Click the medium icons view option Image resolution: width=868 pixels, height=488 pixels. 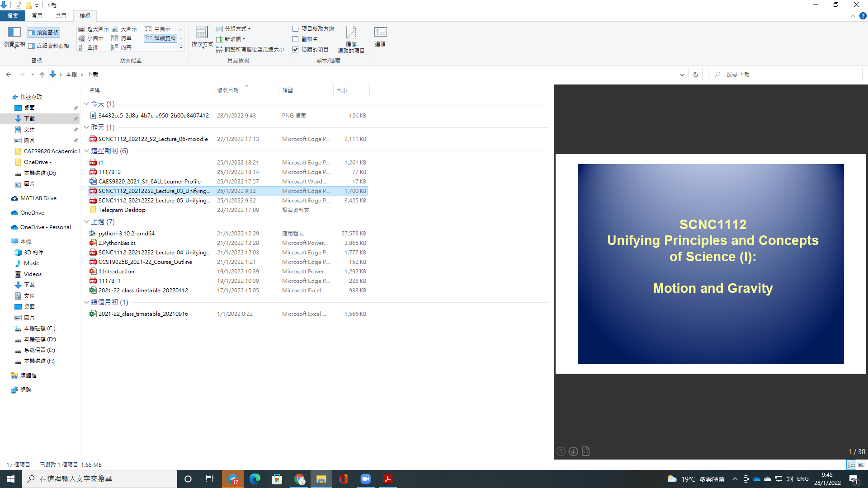[x=159, y=28]
